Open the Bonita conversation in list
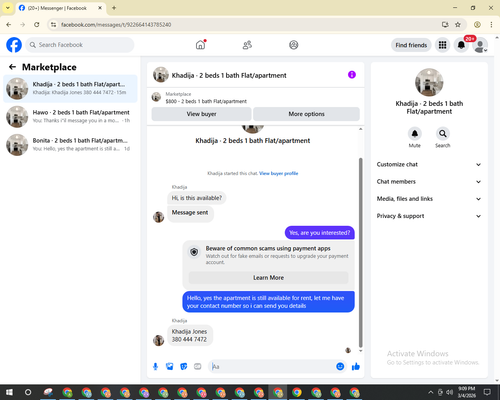Image resolution: width=500 pixels, height=400 pixels. coord(70,145)
